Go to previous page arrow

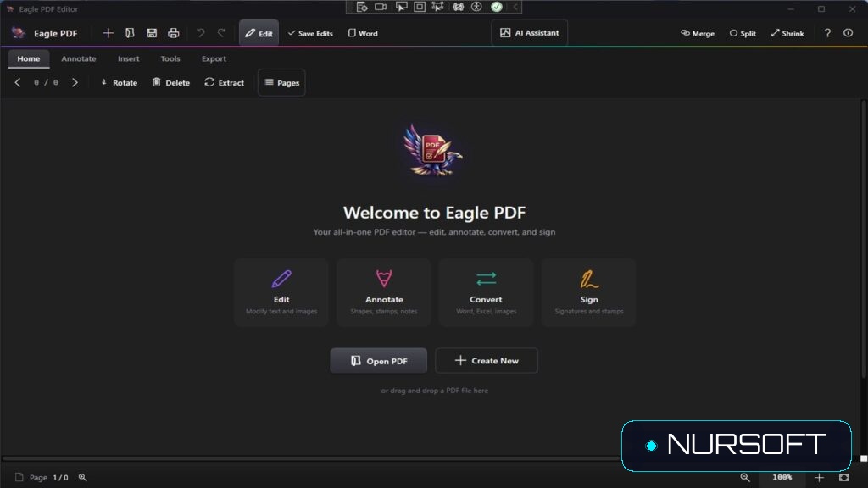18,82
